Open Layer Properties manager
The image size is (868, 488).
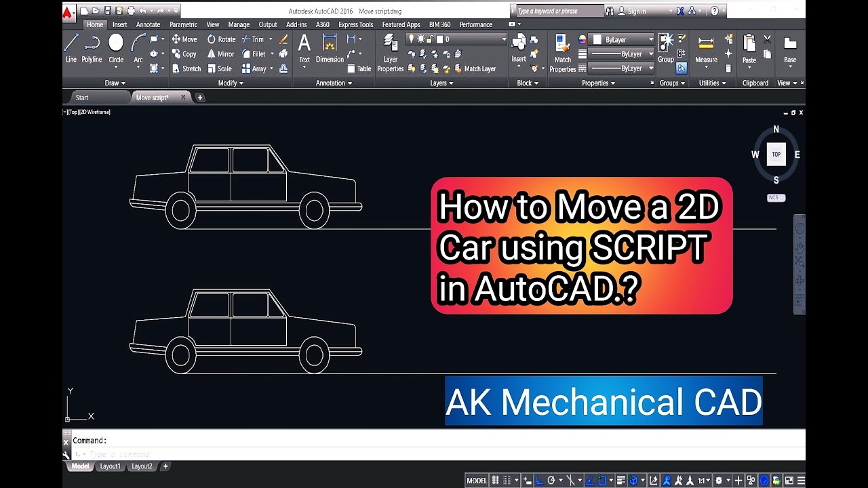click(x=390, y=53)
